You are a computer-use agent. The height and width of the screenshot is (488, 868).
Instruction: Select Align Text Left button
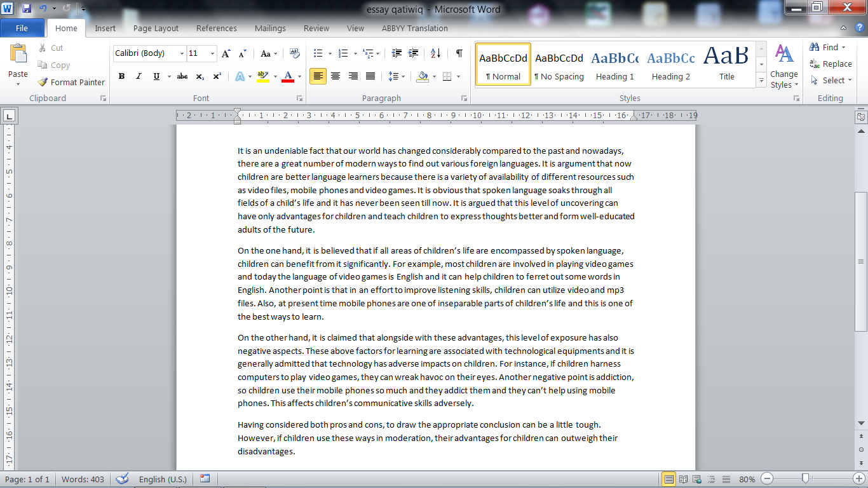(x=318, y=76)
